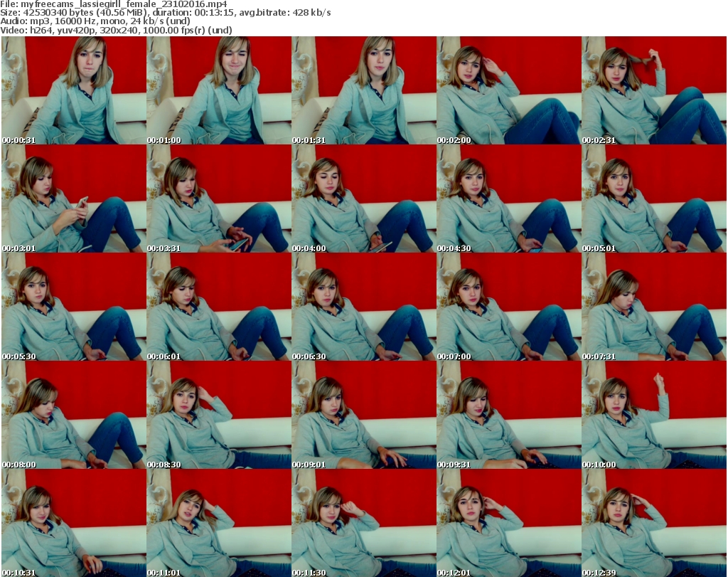Screen dimensions: 728x577
Task: Select the frame timestamped 00:11:01
Action: 218,523
